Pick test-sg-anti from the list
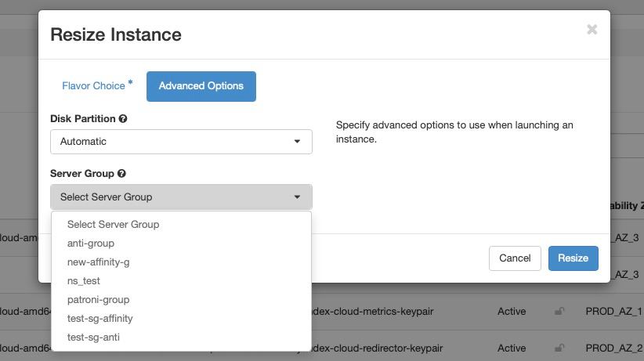The width and height of the screenshot is (644, 361). (181, 338)
